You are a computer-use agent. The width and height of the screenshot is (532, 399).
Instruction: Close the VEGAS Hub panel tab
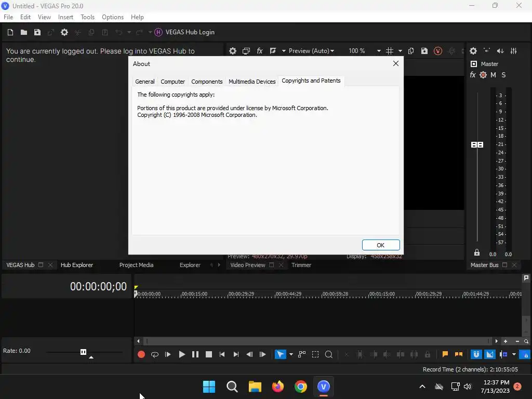tap(50, 264)
